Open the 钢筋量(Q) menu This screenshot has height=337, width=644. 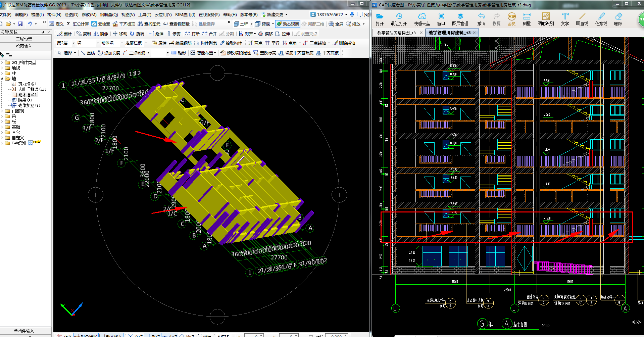tap(109, 14)
